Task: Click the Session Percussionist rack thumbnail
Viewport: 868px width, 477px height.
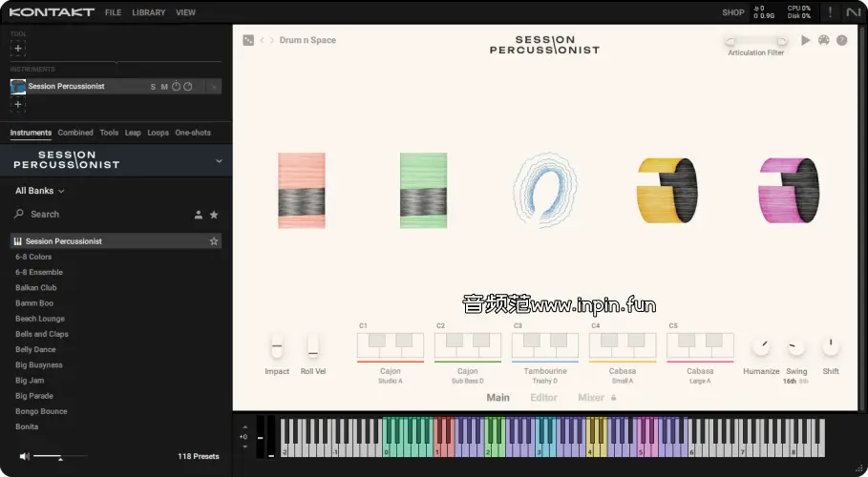Action: point(18,87)
